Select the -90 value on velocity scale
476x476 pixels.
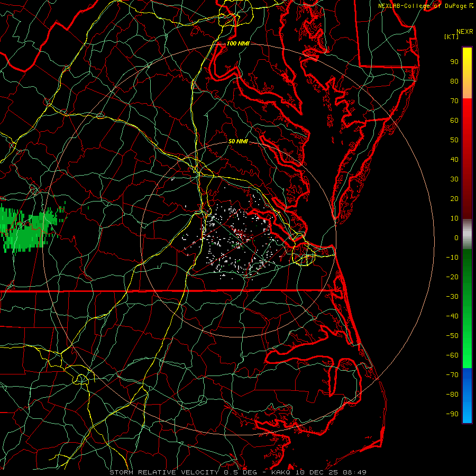click(x=452, y=414)
